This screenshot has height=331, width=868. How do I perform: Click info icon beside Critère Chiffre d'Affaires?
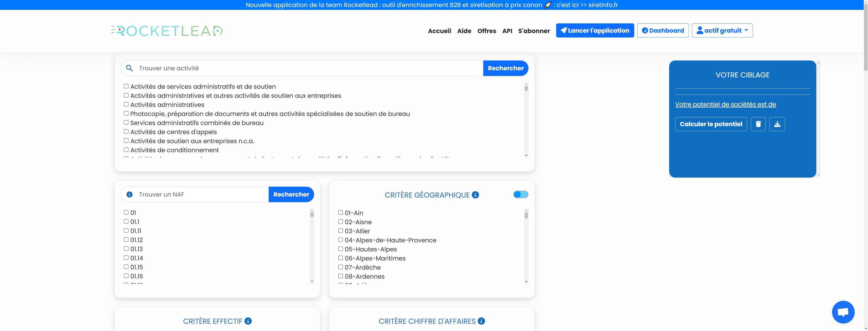pos(481,321)
